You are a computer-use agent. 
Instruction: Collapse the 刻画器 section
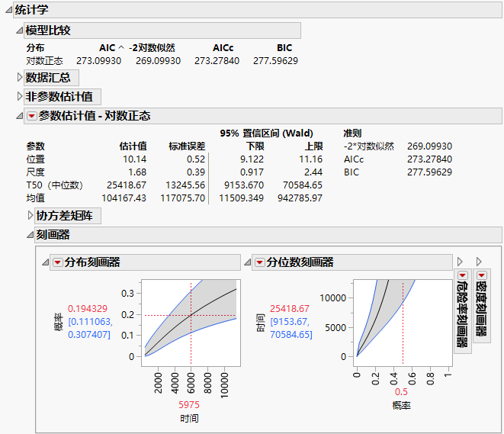tap(30, 235)
